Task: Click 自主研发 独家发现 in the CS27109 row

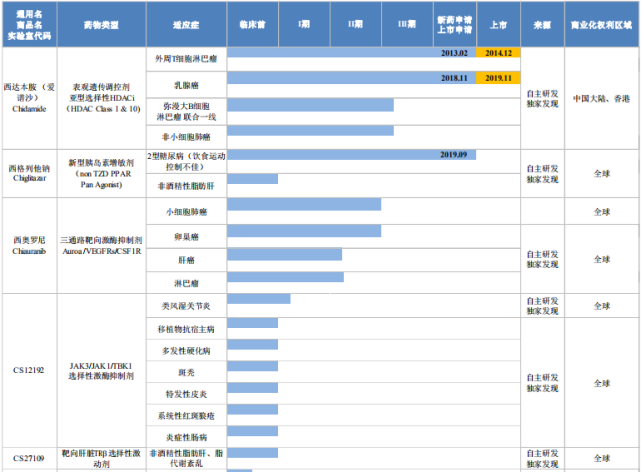Action: pos(542,459)
